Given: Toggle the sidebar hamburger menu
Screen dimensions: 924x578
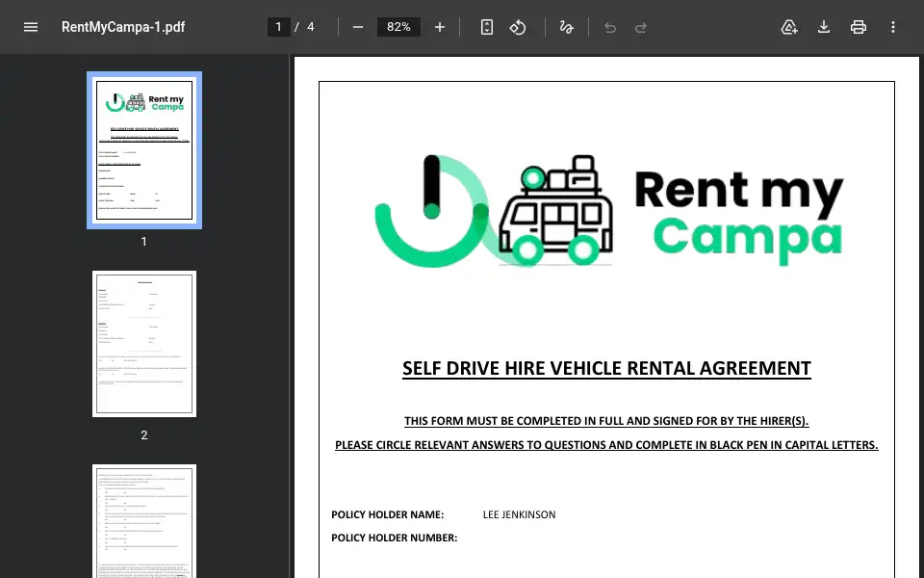Looking at the screenshot, I should pyautogui.click(x=31, y=27).
